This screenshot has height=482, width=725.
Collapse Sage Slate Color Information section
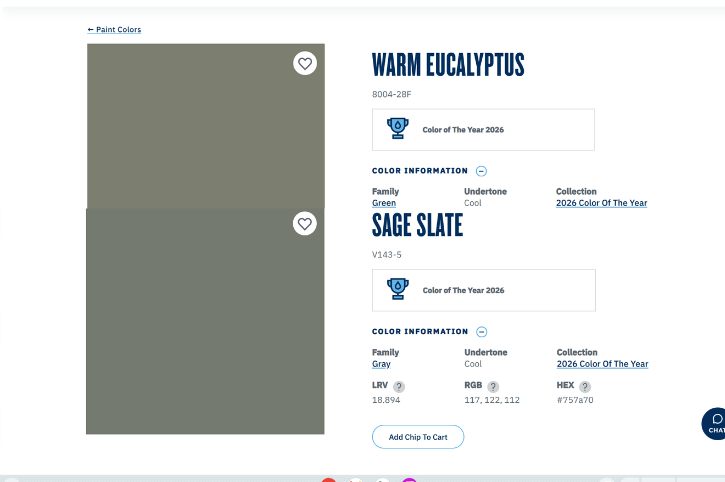[481, 332]
